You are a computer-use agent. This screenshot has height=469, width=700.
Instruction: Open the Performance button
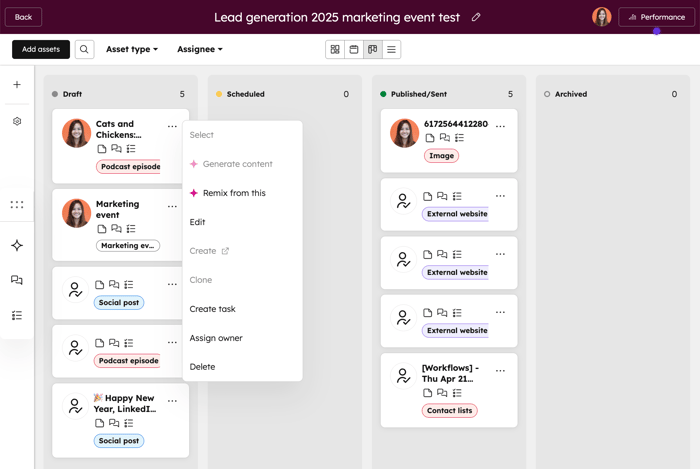pos(656,17)
